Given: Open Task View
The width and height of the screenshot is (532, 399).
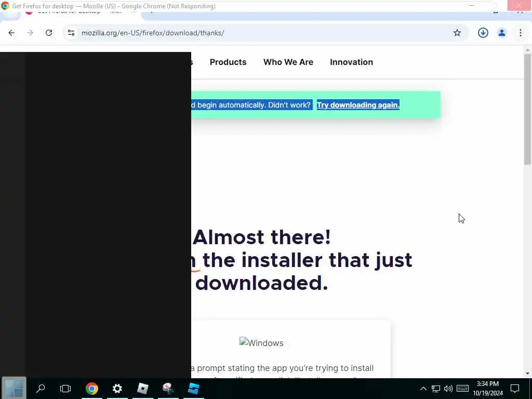Looking at the screenshot, I should (x=65, y=389).
